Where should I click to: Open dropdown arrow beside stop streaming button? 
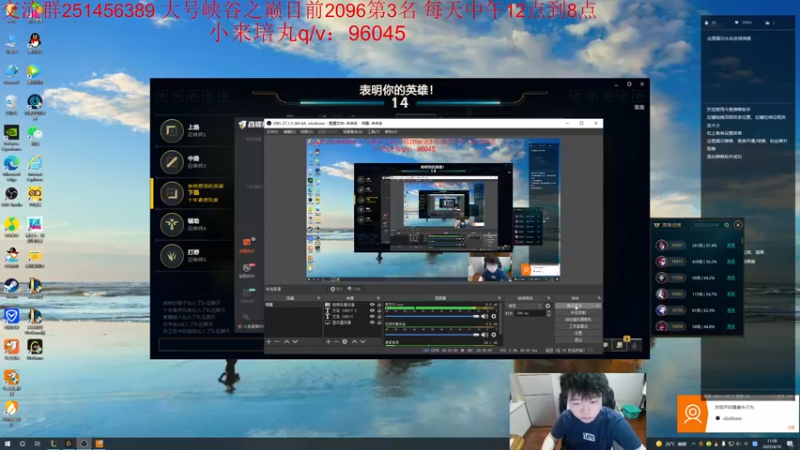coord(597,306)
